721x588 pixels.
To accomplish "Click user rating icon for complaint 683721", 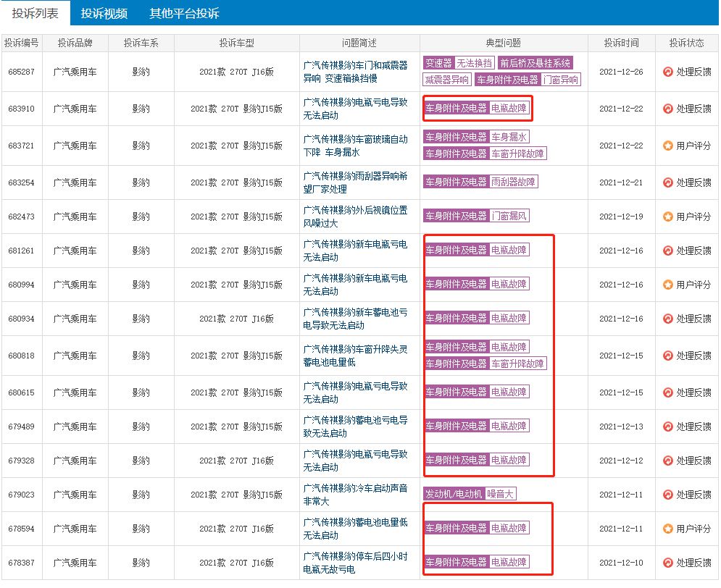I will point(667,146).
